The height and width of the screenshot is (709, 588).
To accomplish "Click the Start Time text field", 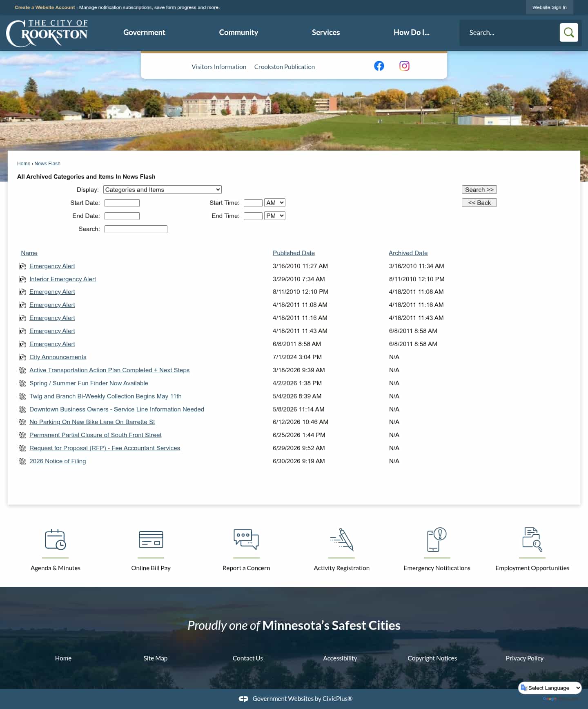I will tap(253, 203).
